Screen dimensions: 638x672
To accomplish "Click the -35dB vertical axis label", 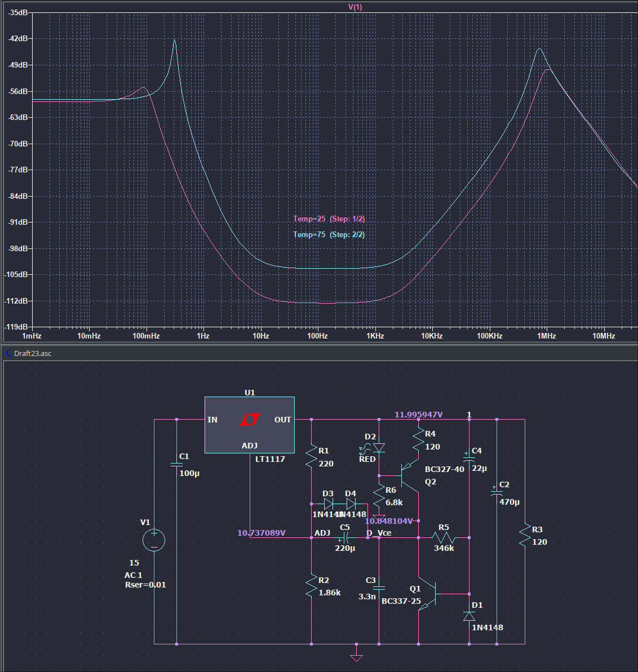I will click(18, 12).
